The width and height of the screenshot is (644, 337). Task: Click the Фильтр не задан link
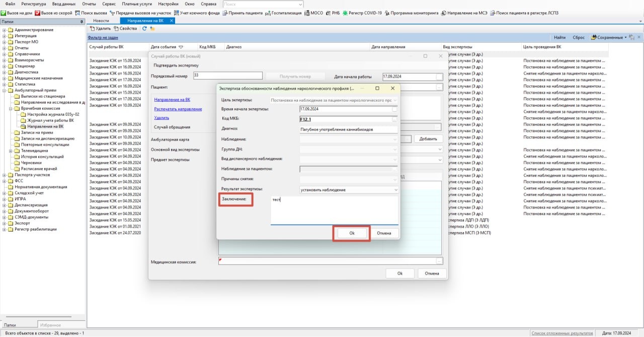coord(103,37)
